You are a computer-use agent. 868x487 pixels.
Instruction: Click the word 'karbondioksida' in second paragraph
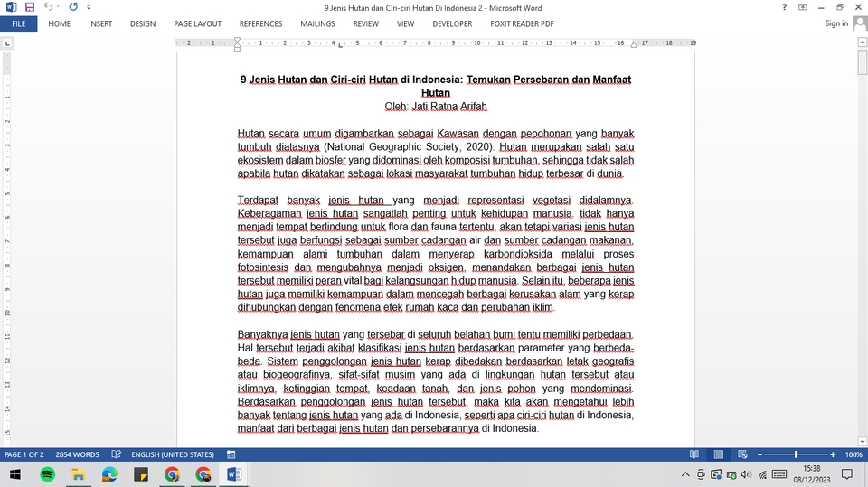coord(517,254)
